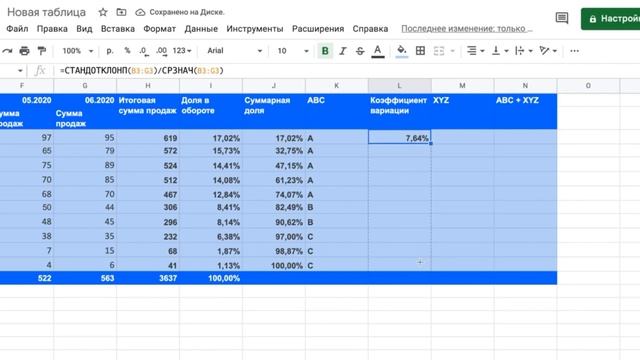Open font size 10 dropdown
This screenshot has height=360, width=640.
(x=293, y=51)
